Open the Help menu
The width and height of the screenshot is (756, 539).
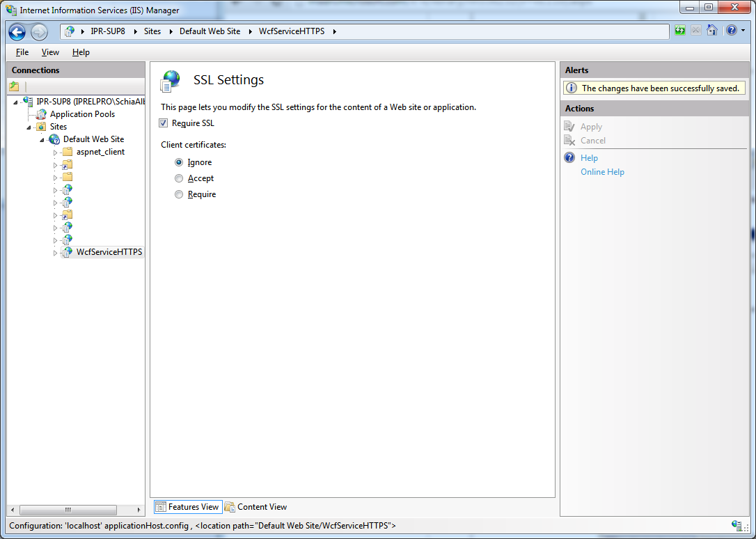[x=81, y=52]
